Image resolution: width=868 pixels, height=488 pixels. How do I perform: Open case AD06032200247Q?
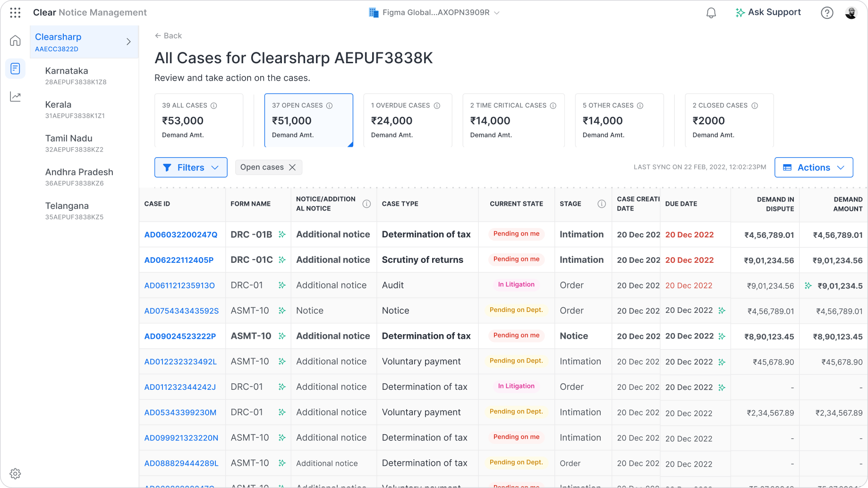pos(181,235)
